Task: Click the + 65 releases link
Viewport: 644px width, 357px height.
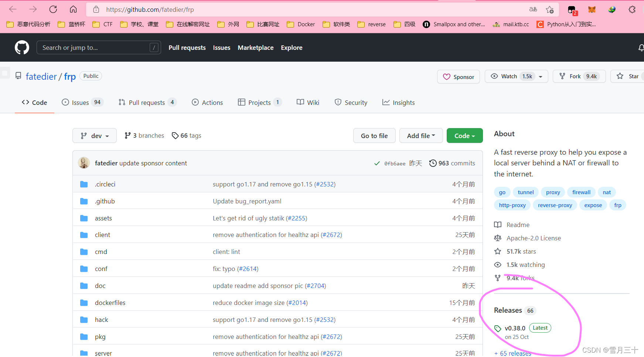Action: 512,353
